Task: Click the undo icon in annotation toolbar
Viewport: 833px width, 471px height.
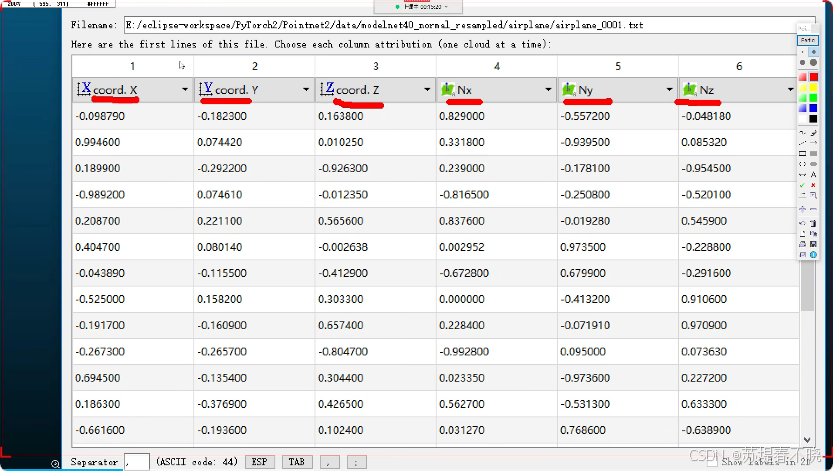Action: coord(802,223)
